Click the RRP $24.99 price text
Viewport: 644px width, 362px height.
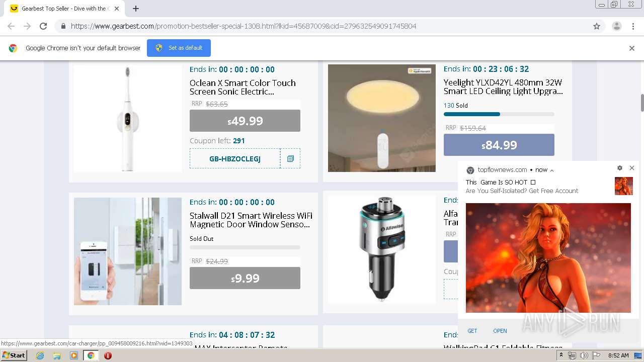(x=210, y=261)
